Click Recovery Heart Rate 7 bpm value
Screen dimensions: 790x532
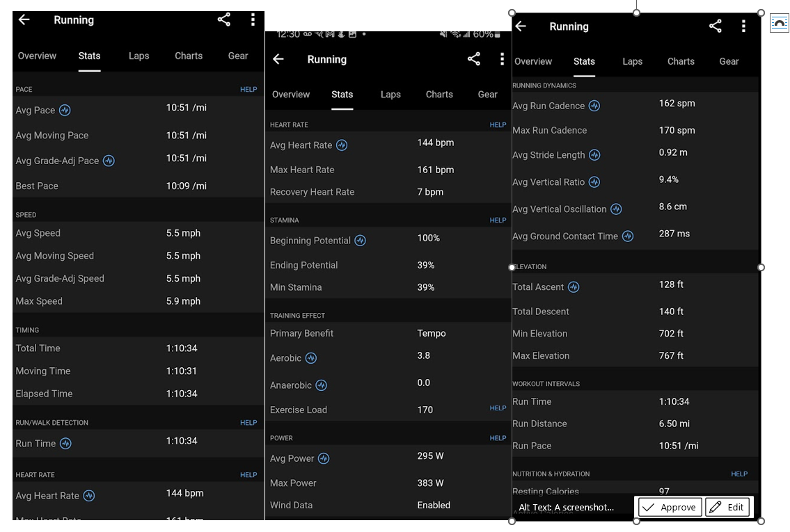(x=430, y=192)
